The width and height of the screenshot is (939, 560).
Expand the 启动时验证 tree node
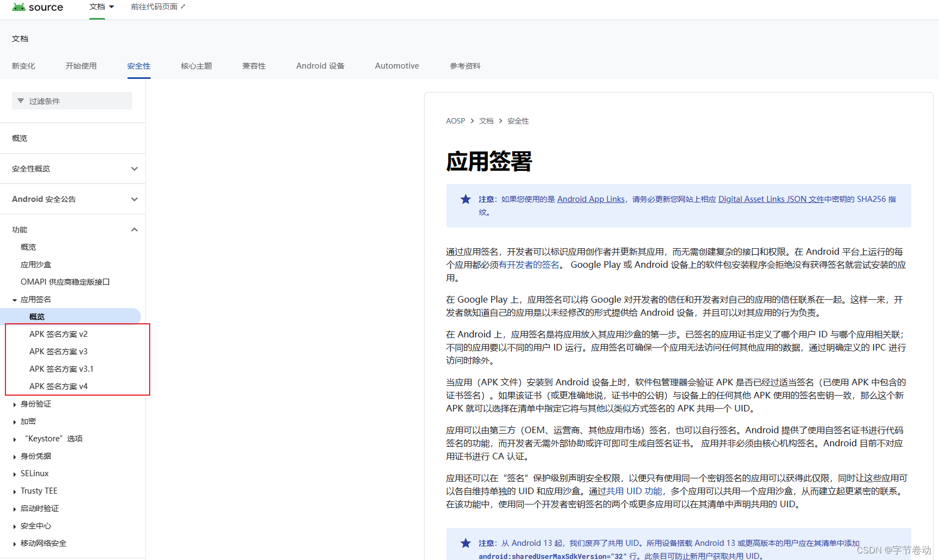pyautogui.click(x=15, y=509)
